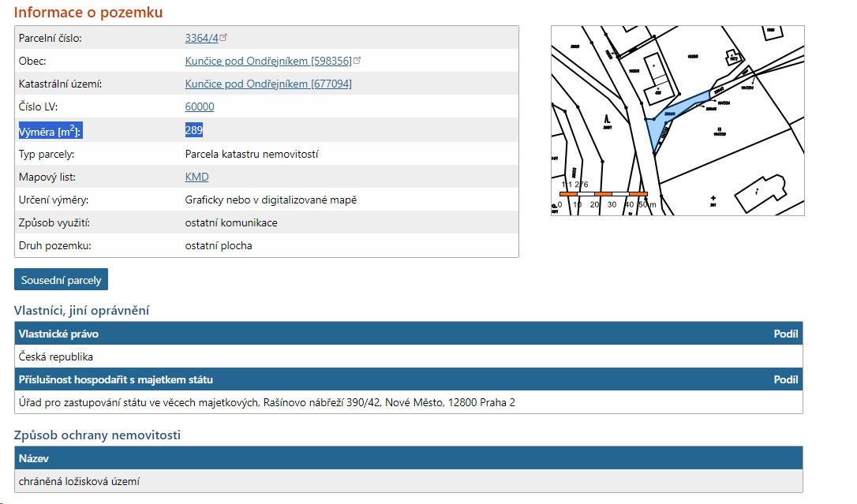Click the orange-white scale bar on map
The height and width of the screenshot is (504, 857).
point(604,193)
